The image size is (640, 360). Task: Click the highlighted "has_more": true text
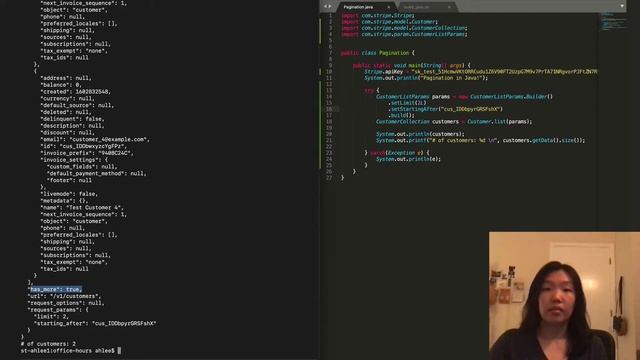click(55, 289)
